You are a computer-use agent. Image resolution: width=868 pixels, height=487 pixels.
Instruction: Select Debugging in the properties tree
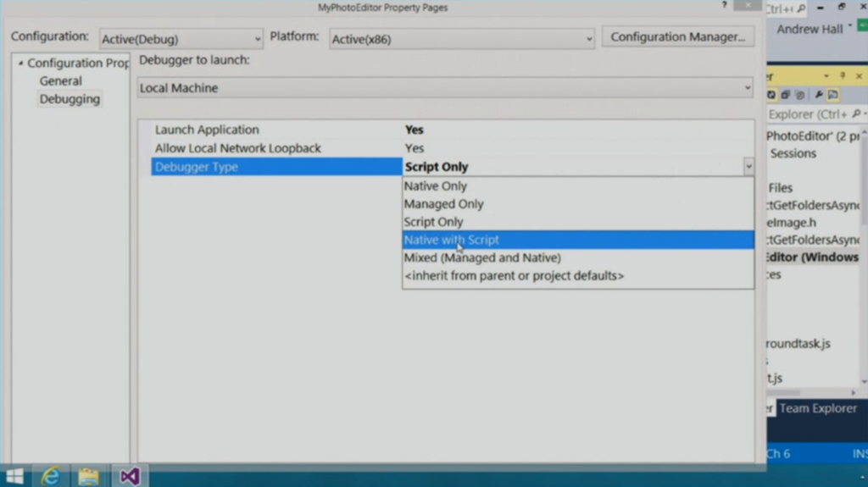pyautogui.click(x=70, y=99)
